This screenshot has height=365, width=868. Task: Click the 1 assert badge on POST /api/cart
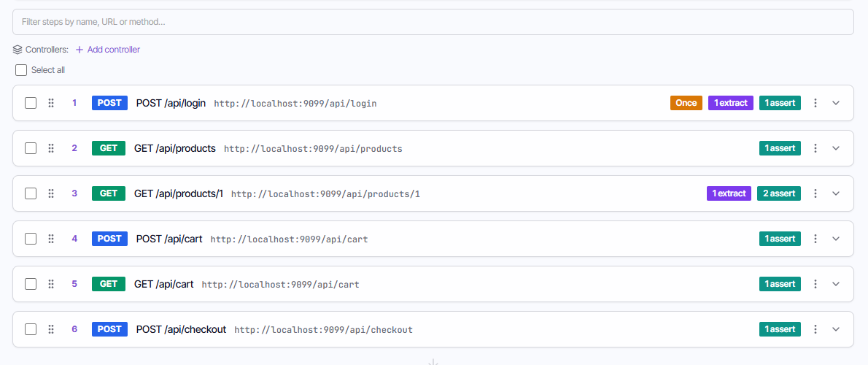pyautogui.click(x=780, y=239)
